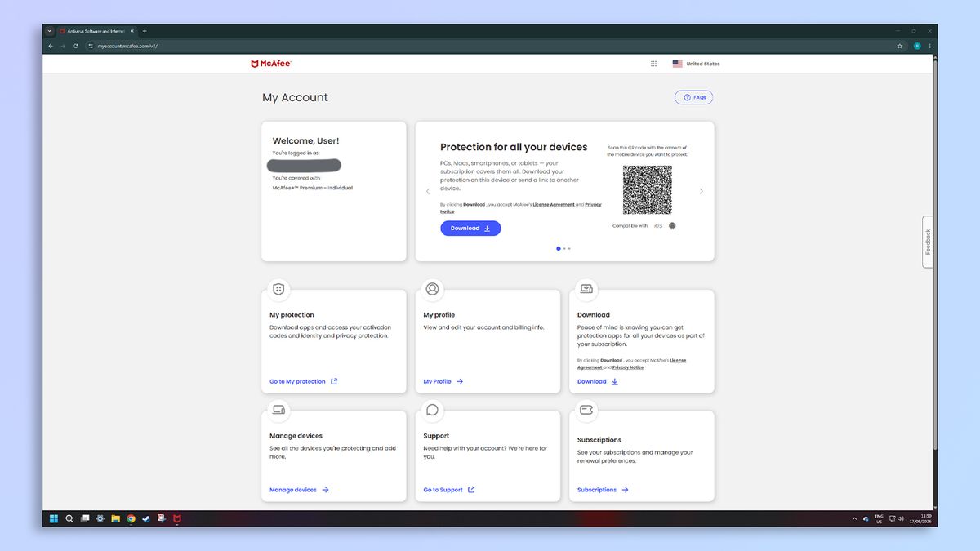
Task: Open Windows taskbar search
Action: pos(69,518)
